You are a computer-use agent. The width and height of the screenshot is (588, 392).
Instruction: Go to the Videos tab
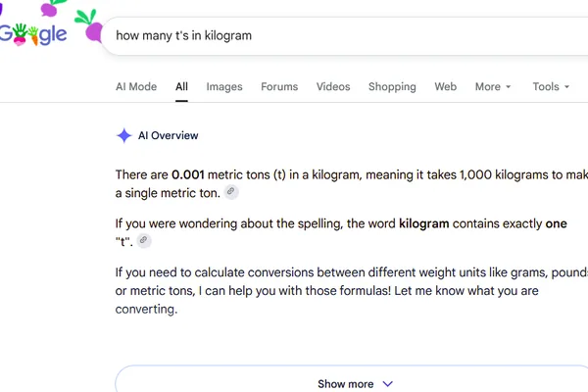click(x=333, y=86)
